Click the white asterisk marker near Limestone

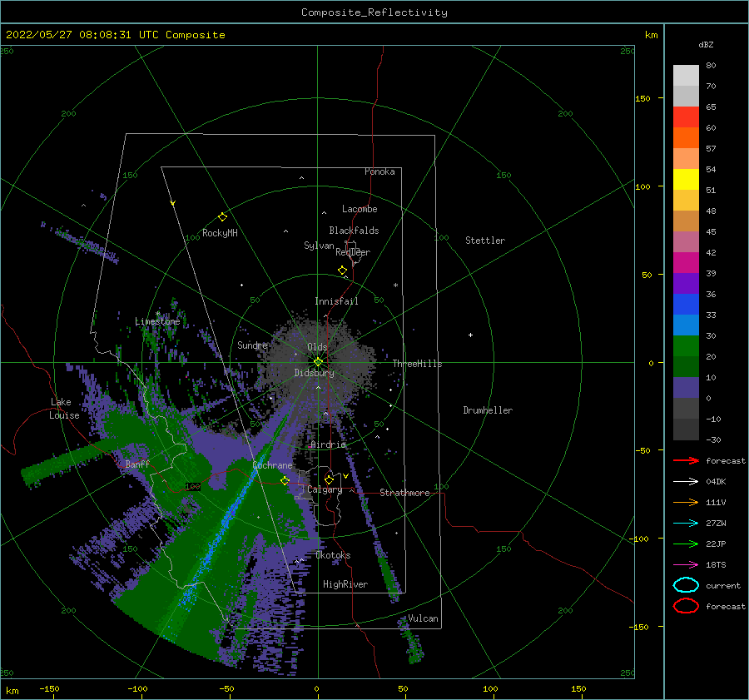[157, 314]
